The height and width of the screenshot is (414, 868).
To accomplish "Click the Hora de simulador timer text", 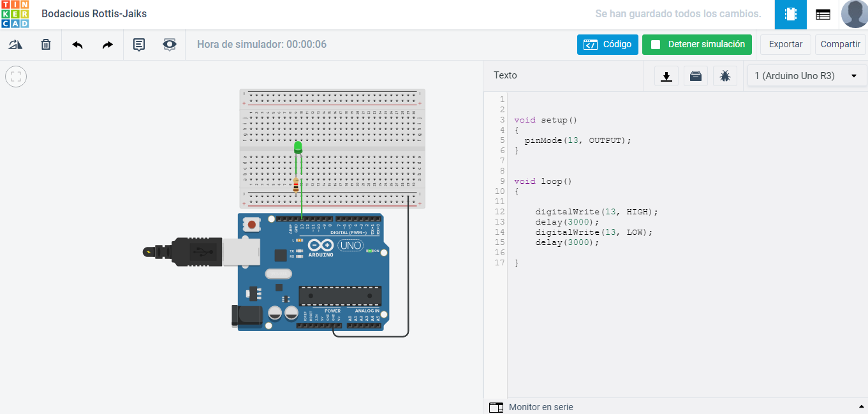I will pyautogui.click(x=261, y=45).
